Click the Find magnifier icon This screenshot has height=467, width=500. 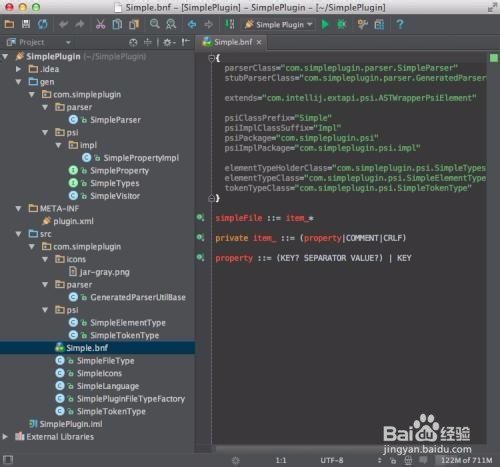pos(154,24)
